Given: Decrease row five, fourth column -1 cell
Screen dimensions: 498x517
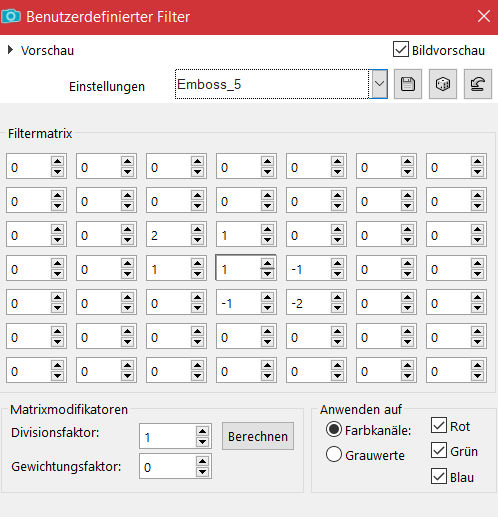Looking at the screenshot, I should click(x=268, y=308).
